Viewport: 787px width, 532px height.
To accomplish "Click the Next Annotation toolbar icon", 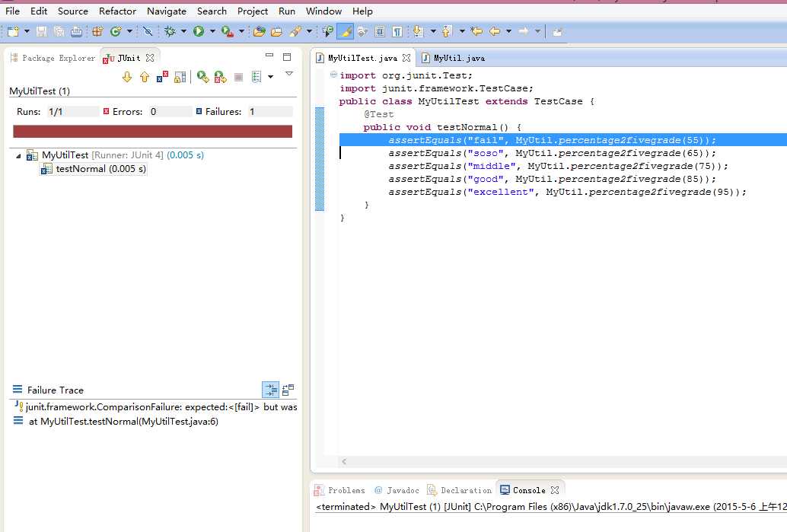I will click(x=418, y=32).
